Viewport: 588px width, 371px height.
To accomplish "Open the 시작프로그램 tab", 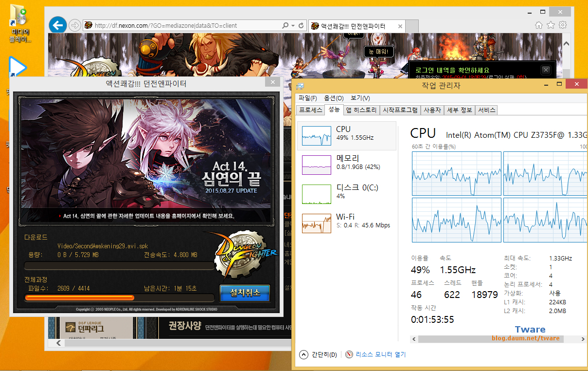I will [400, 110].
